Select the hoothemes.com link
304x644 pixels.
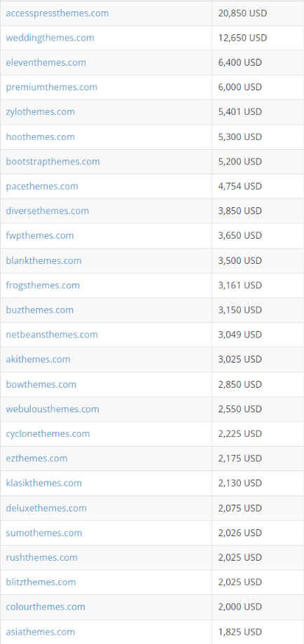pyautogui.click(x=40, y=136)
